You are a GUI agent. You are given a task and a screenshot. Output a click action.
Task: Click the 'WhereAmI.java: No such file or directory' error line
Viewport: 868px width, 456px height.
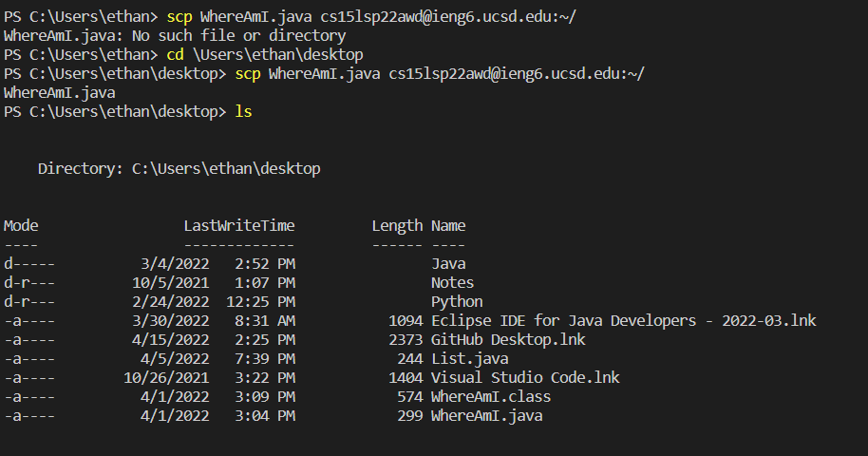pyautogui.click(x=175, y=36)
